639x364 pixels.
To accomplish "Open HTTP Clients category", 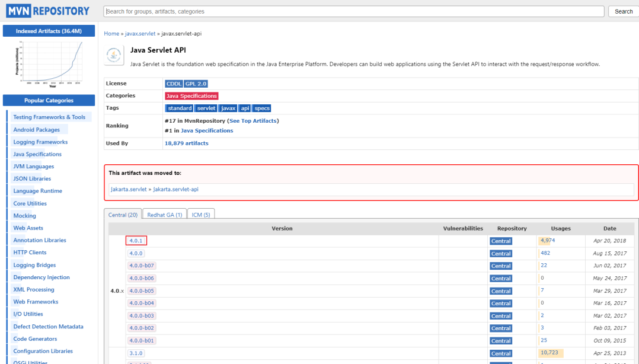I will [30, 253].
